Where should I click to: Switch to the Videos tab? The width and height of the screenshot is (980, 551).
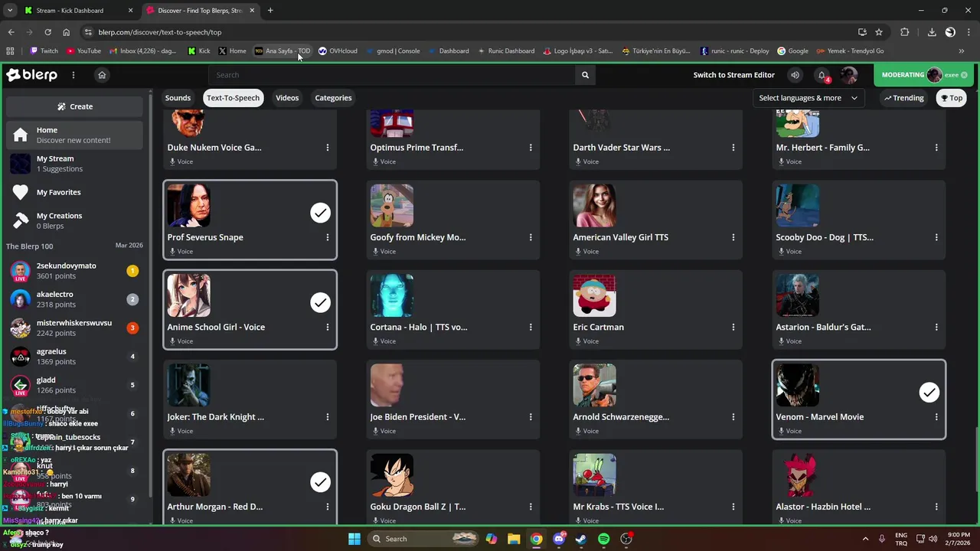tap(287, 98)
